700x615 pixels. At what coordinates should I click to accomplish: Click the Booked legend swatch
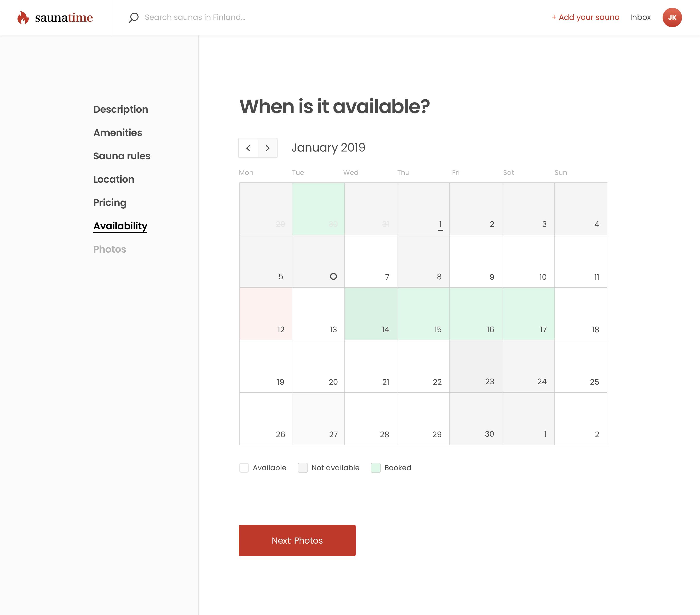[376, 468]
